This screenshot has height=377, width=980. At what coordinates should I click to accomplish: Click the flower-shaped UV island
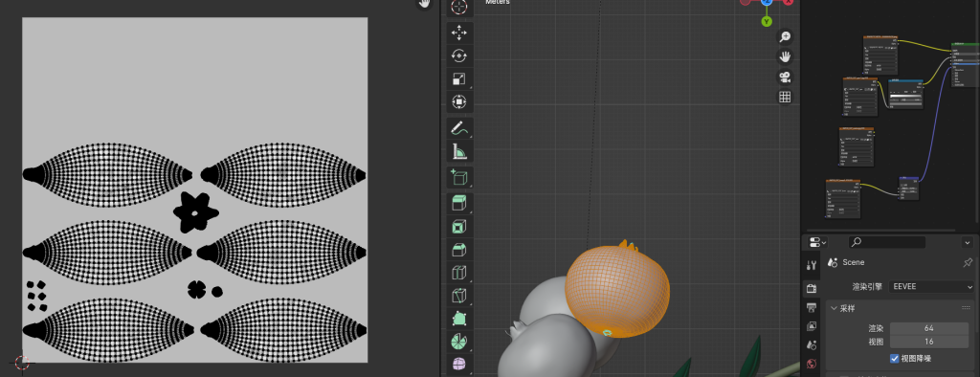coord(195,212)
